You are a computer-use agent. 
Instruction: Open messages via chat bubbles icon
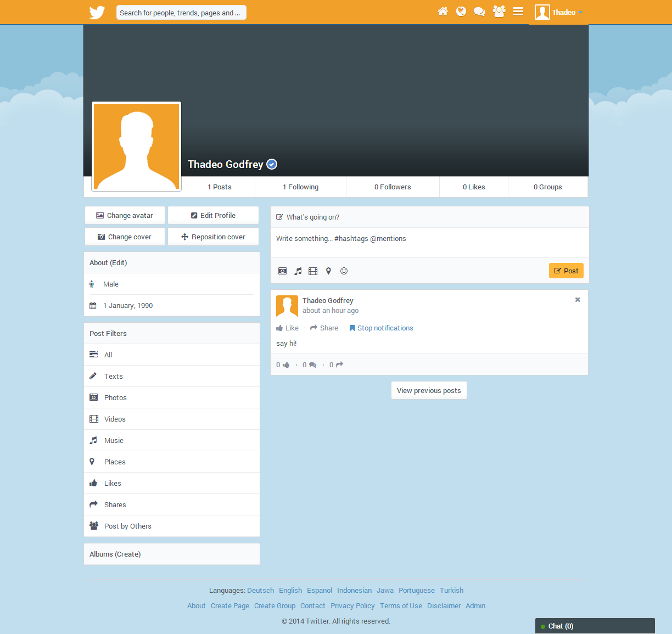tap(479, 12)
